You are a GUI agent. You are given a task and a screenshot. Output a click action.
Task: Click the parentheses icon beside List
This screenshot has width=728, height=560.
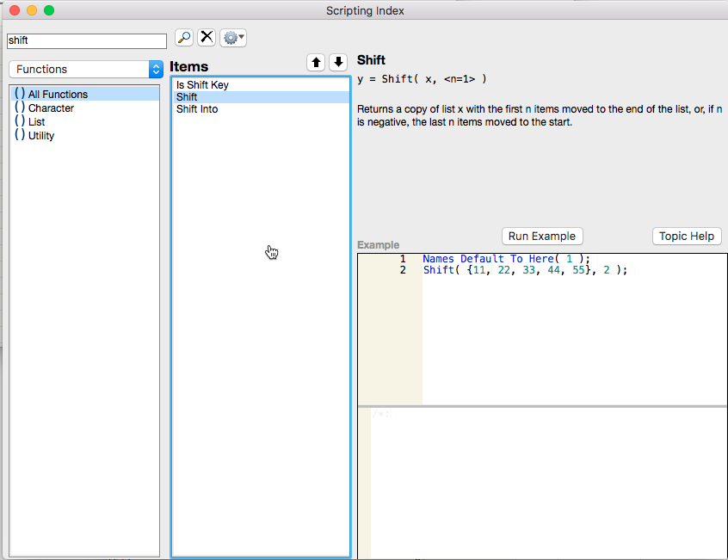[x=19, y=121]
